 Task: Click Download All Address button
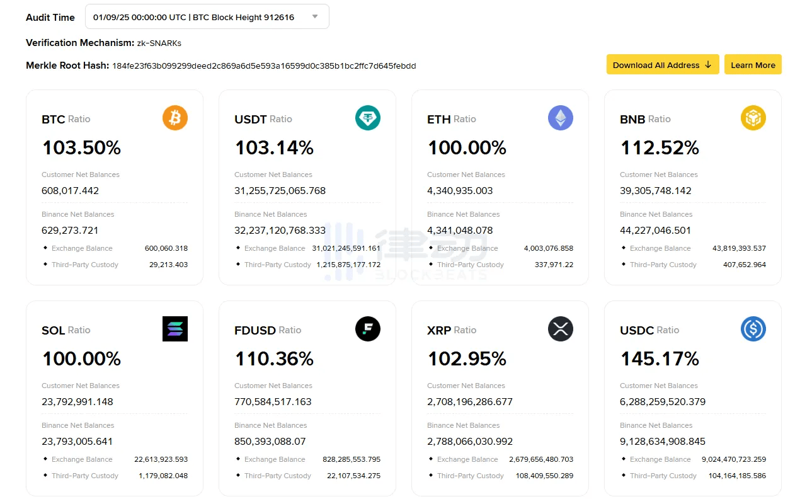coord(663,65)
